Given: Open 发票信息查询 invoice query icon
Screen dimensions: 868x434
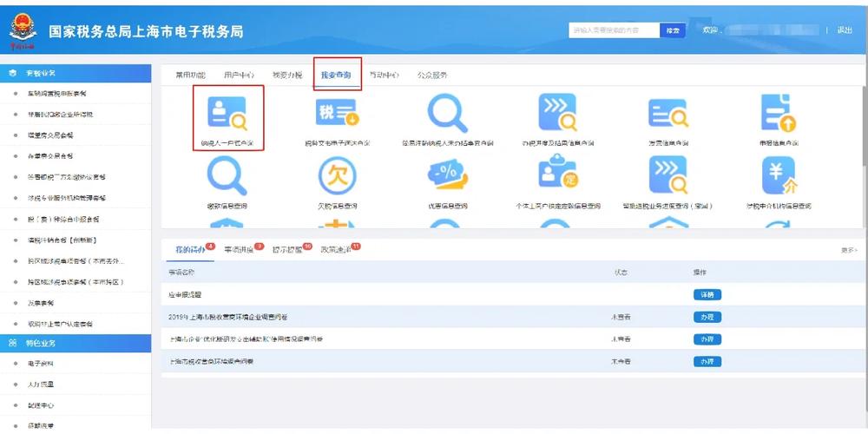Looking at the screenshot, I should 668,113.
